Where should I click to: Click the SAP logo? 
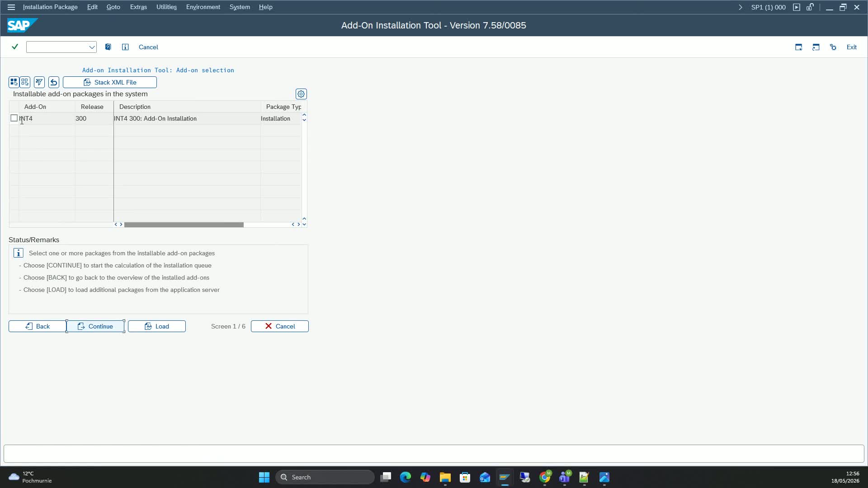click(22, 25)
